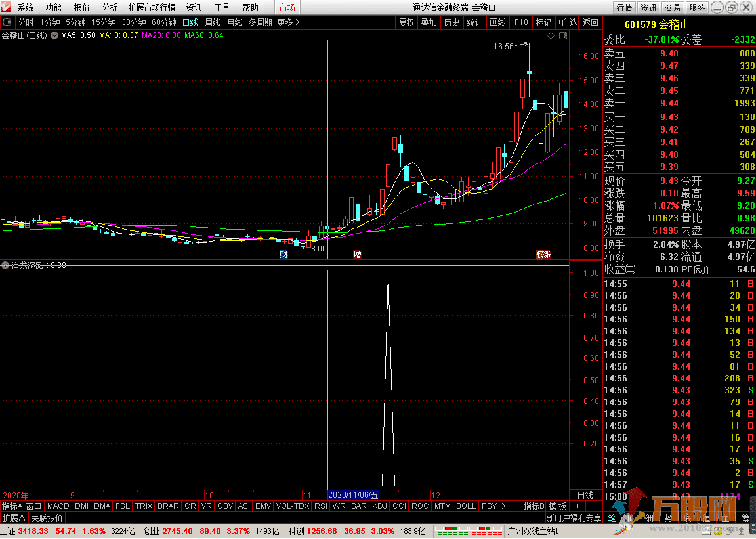
Task: Click the diamond icon at chart top-right
Action: coord(551,35)
